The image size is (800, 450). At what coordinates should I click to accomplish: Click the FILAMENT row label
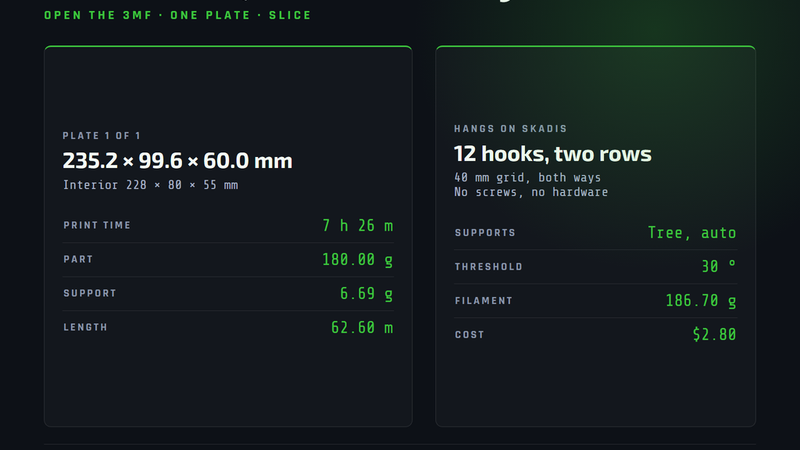point(484,301)
